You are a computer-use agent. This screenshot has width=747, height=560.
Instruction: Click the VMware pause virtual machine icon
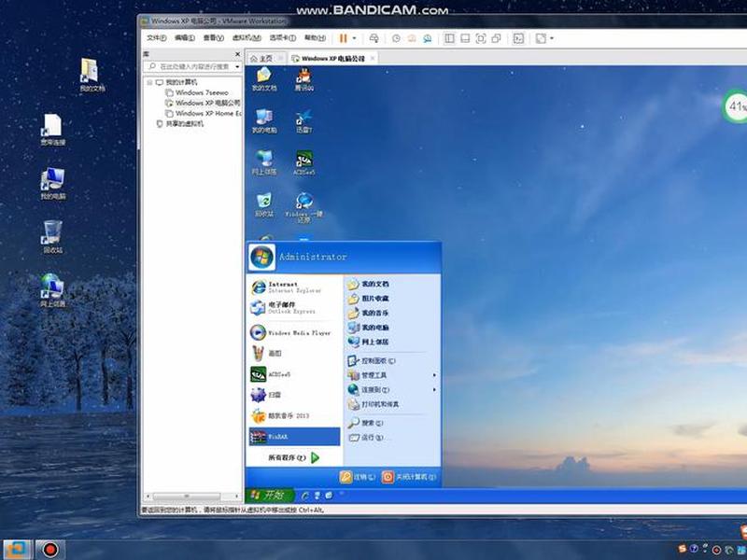343,38
